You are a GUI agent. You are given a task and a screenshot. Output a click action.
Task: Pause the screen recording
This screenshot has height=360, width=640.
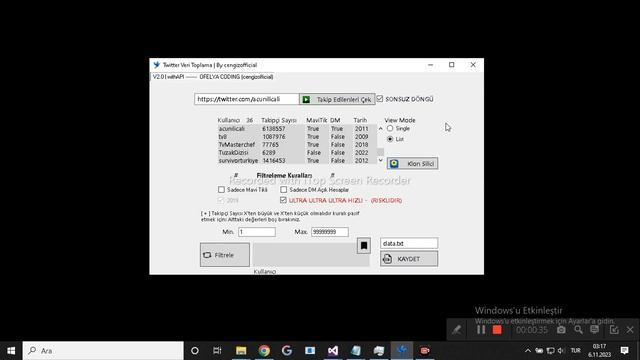click(x=481, y=330)
